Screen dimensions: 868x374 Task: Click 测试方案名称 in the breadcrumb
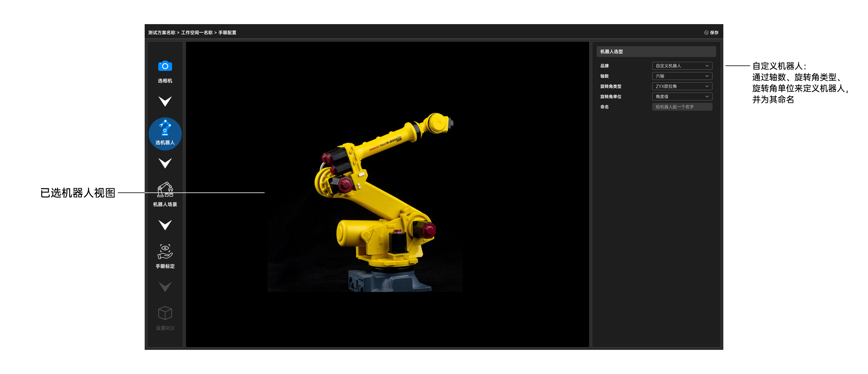(162, 33)
